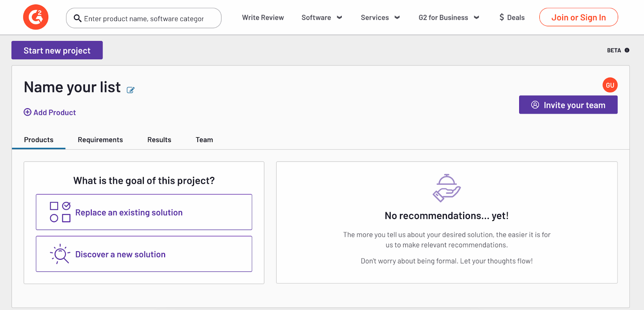Click the user icon on Invite your team
Screen dimensions: 644x310
pos(535,105)
